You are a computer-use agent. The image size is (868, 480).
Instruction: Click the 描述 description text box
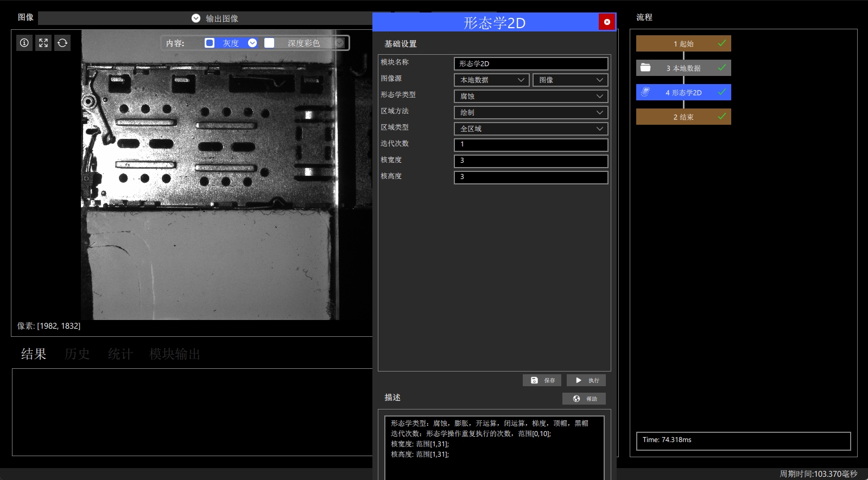coord(495,447)
